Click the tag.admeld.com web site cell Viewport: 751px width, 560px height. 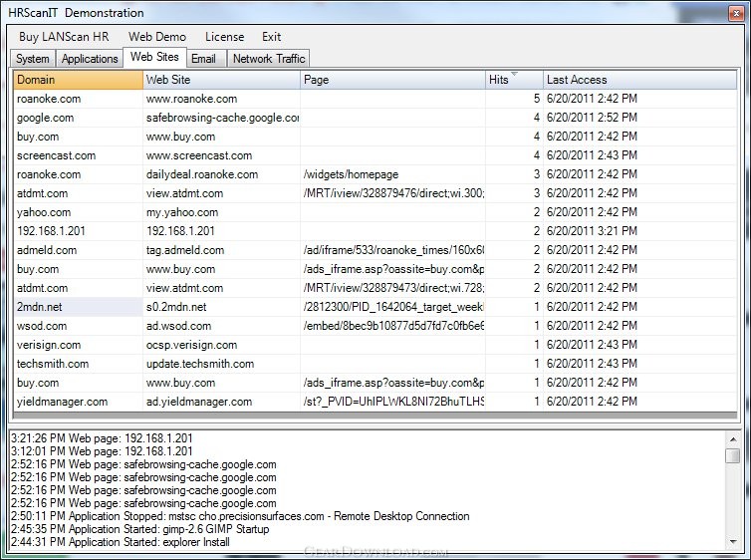tap(221, 250)
